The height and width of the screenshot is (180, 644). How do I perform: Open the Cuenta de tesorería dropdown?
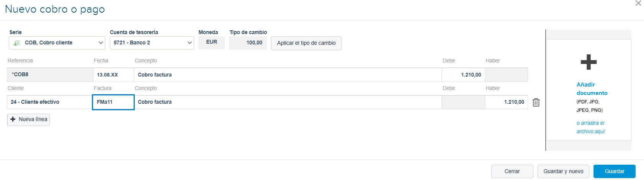152,43
